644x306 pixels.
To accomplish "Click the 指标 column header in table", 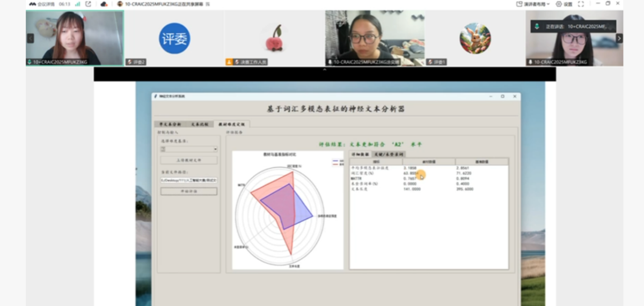I will click(x=376, y=161).
